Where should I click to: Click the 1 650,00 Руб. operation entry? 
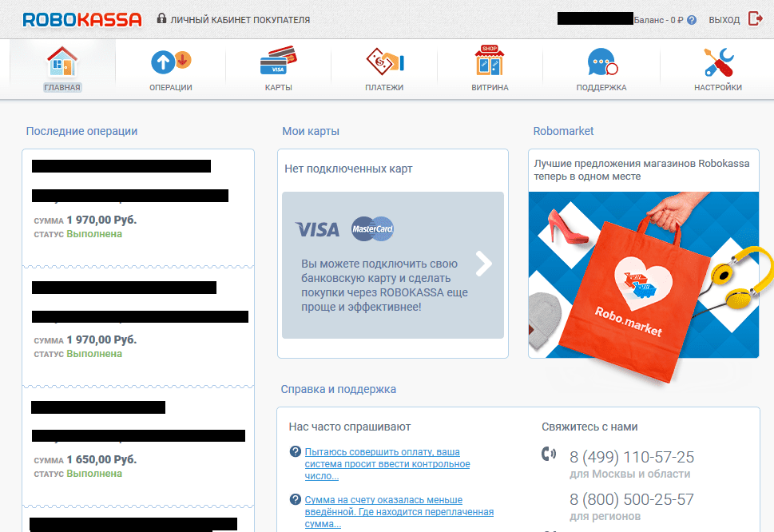138,447
